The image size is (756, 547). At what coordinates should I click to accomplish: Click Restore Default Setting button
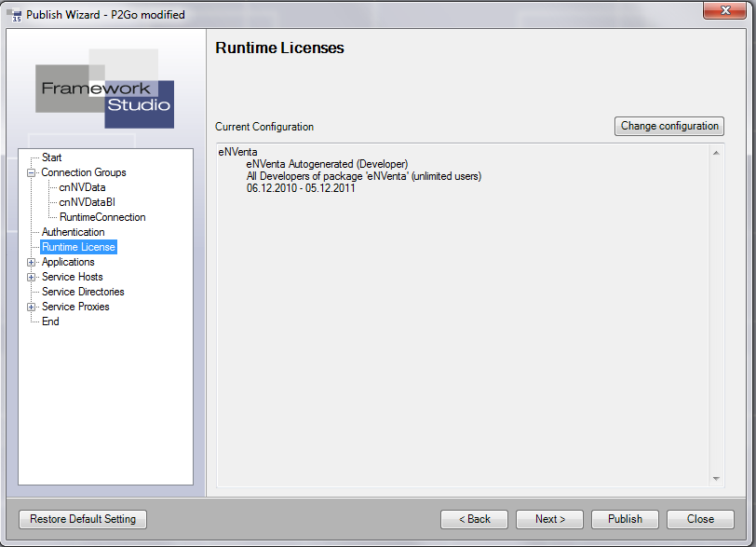[x=83, y=519]
